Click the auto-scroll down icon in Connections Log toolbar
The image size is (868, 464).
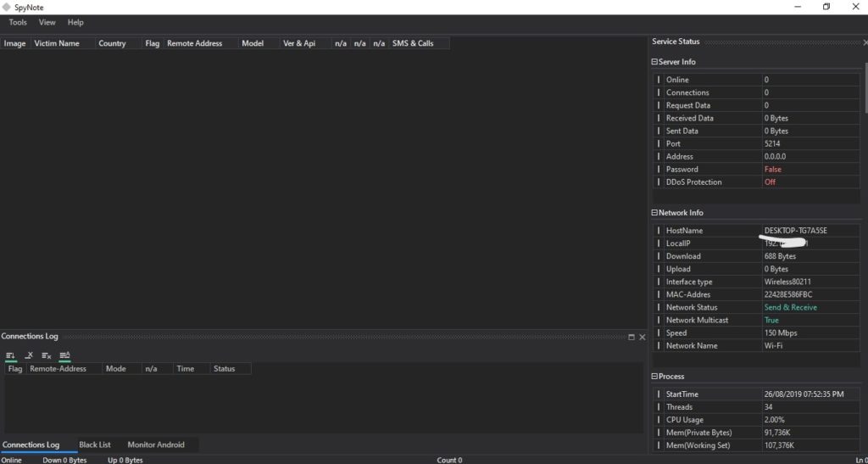(10, 355)
